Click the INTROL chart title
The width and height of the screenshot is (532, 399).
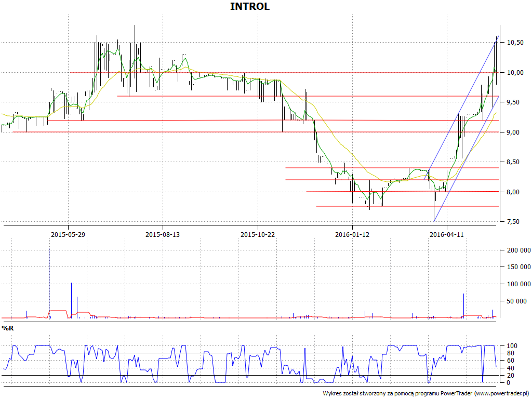pyautogui.click(x=250, y=6)
